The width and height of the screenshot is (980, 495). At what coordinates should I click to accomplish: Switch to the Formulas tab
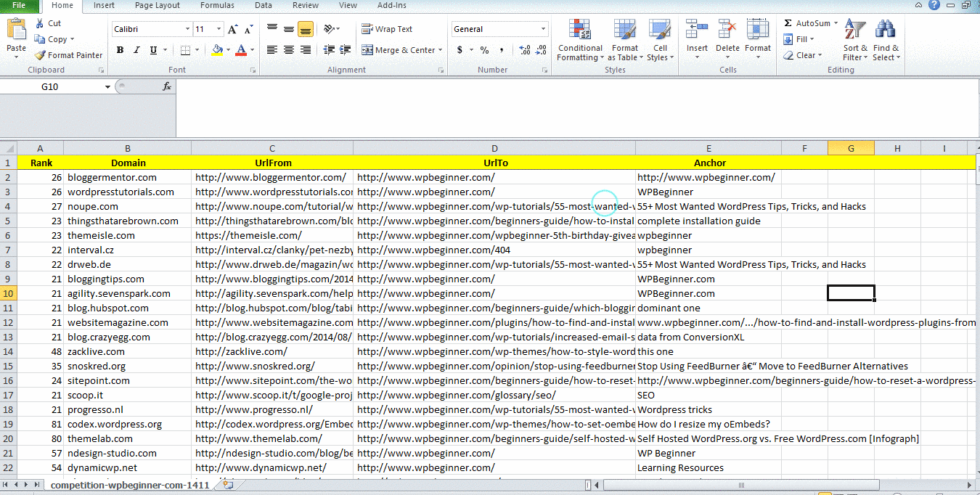(x=217, y=5)
